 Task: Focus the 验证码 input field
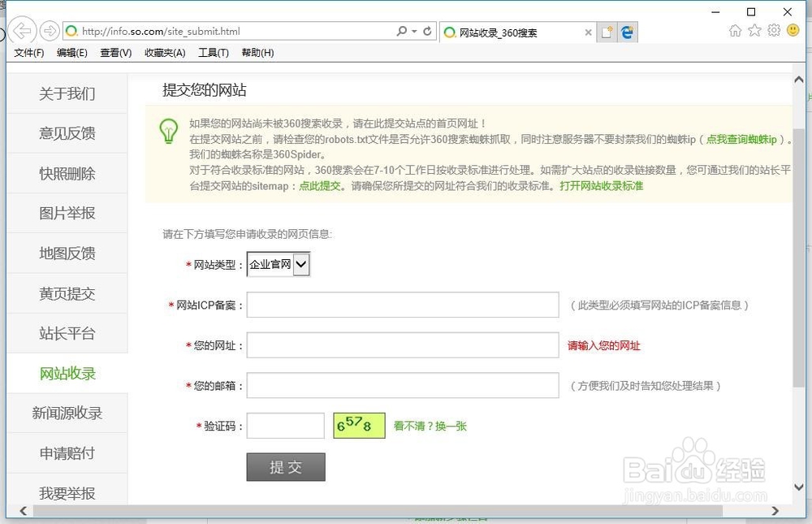pos(286,426)
